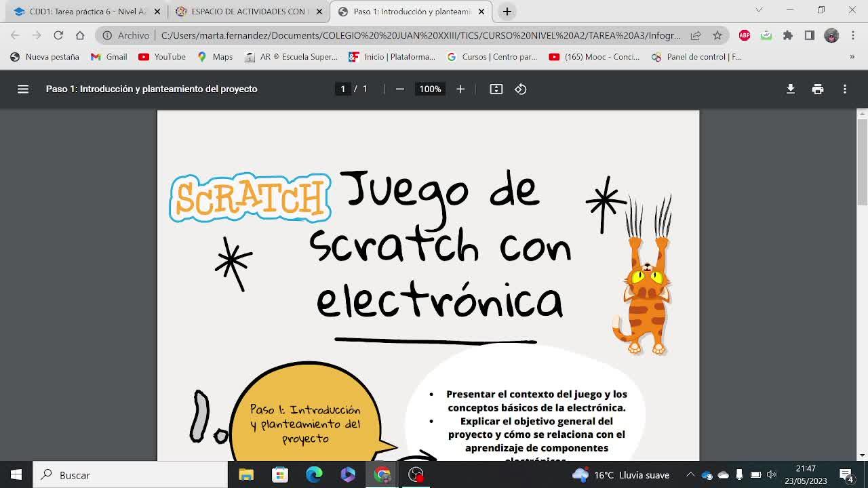The width and height of the screenshot is (868, 488).
Task: Expand the tab search dropdown
Action: click(x=759, y=10)
